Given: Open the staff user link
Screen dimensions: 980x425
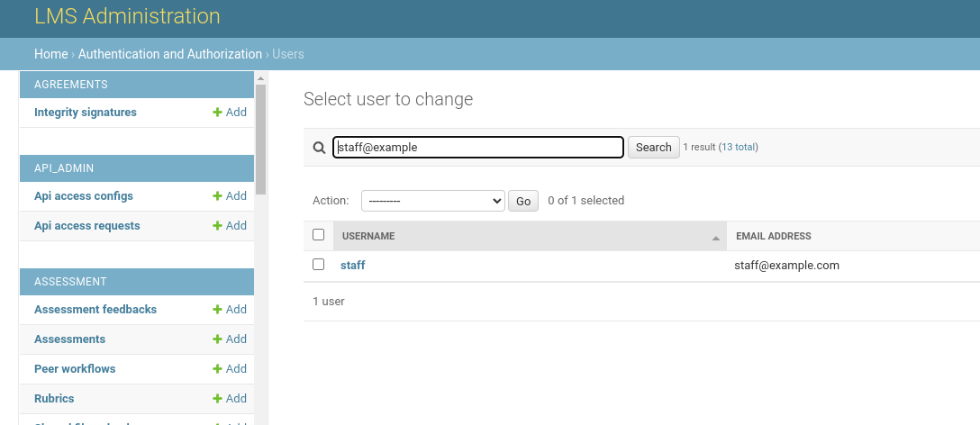Looking at the screenshot, I should point(352,265).
